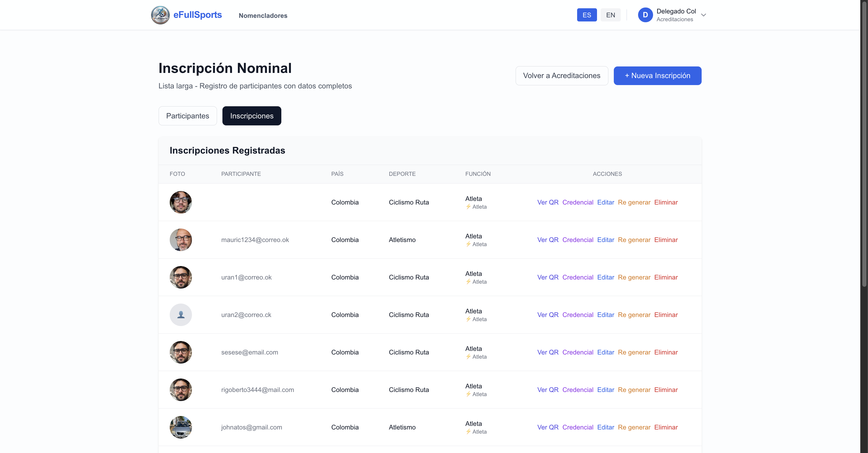868x453 pixels.
Task: Switch language to ES
Action: pos(586,15)
